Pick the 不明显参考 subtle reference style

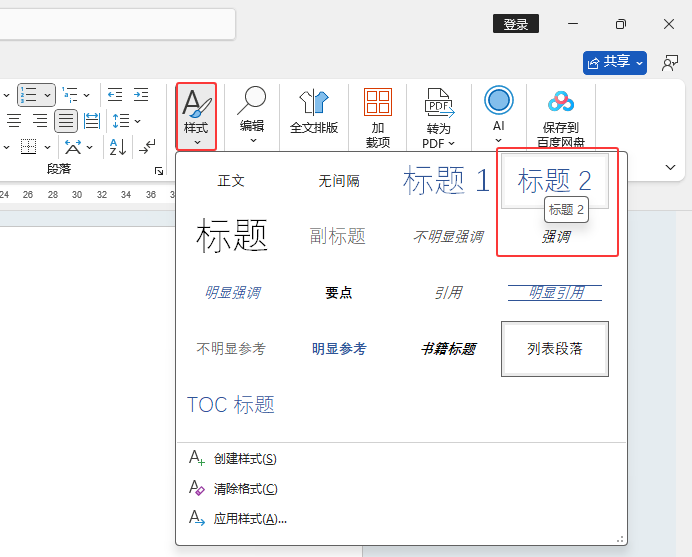(x=231, y=349)
